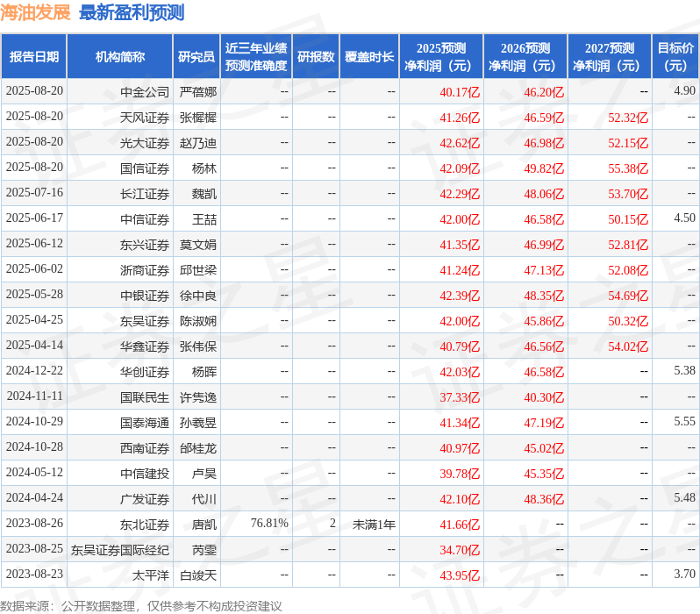Click the 数据来源 footnote text

[141, 606]
